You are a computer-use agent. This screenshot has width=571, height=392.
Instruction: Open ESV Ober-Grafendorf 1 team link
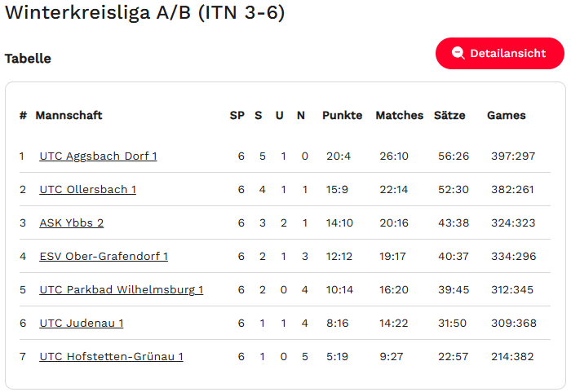tap(104, 256)
